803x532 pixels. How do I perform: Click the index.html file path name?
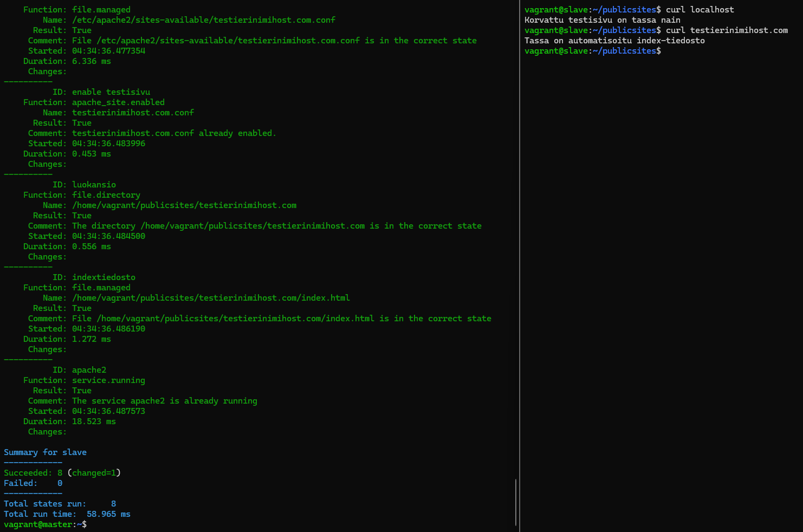(x=210, y=298)
